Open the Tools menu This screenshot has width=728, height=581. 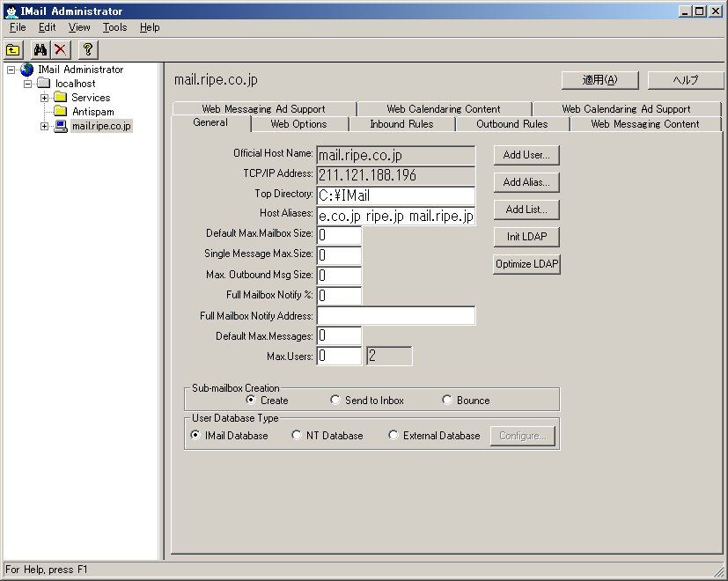coord(114,27)
